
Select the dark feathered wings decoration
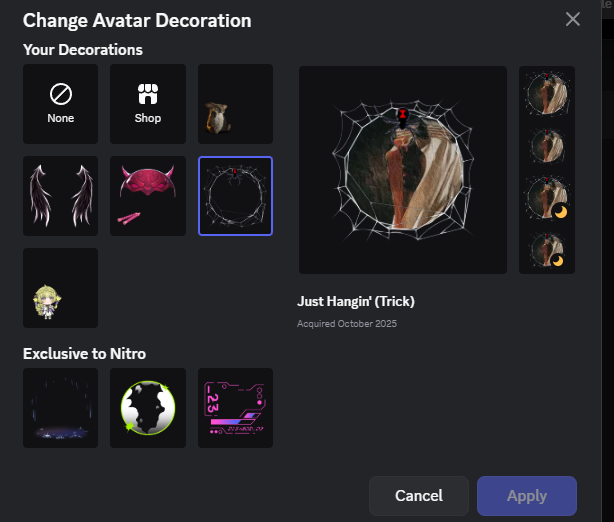60,194
